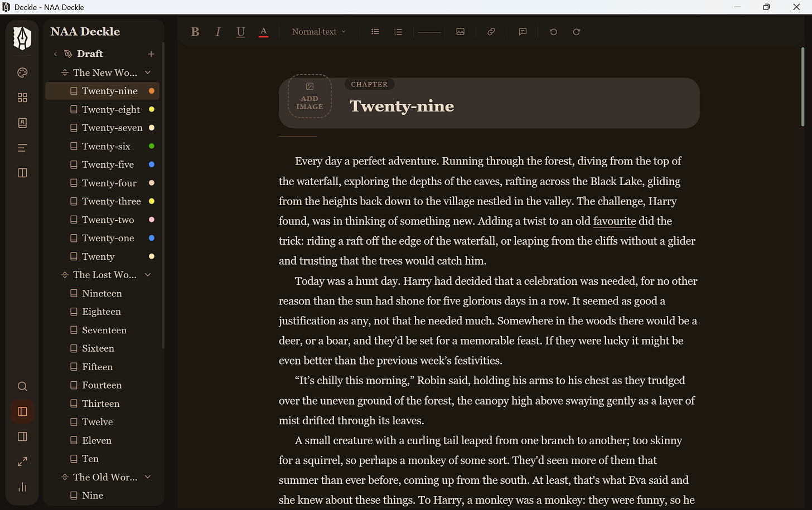The image size is (812, 510).
Task: Open chapter Twenty-eight
Action: pyautogui.click(x=103, y=109)
